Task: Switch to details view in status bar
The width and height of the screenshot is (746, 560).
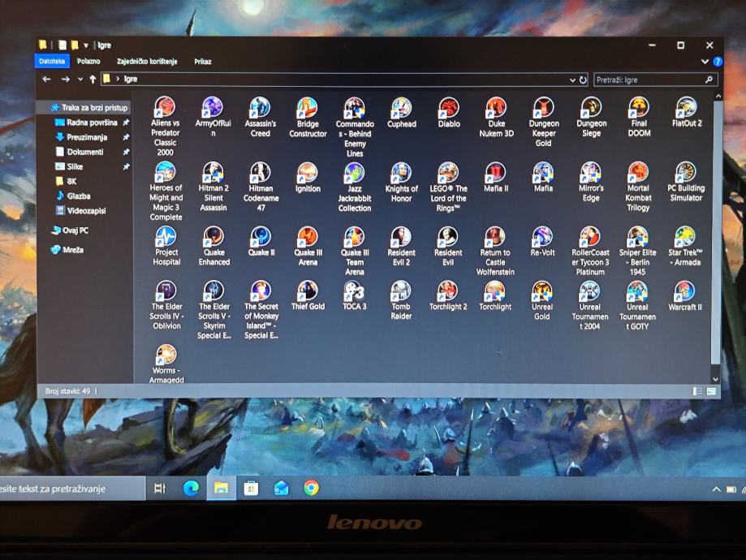Action: click(x=697, y=391)
